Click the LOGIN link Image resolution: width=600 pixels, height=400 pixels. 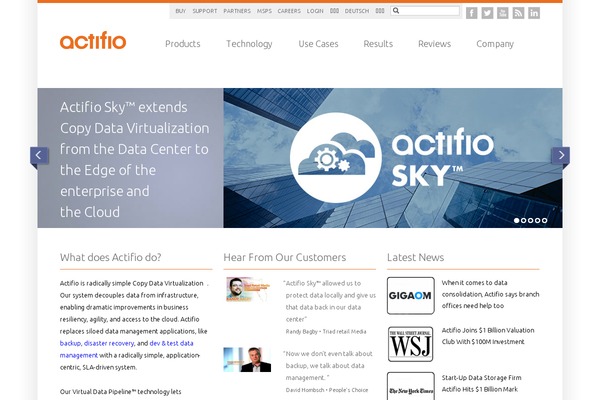click(x=315, y=11)
